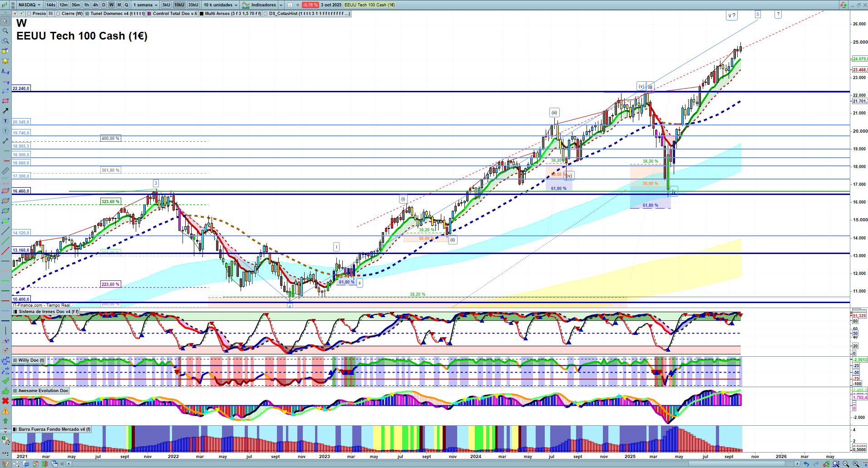Select the arrow drawing tool
Image resolution: width=868 pixels, height=468 pixels.
pyautogui.click(x=5, y=111)
